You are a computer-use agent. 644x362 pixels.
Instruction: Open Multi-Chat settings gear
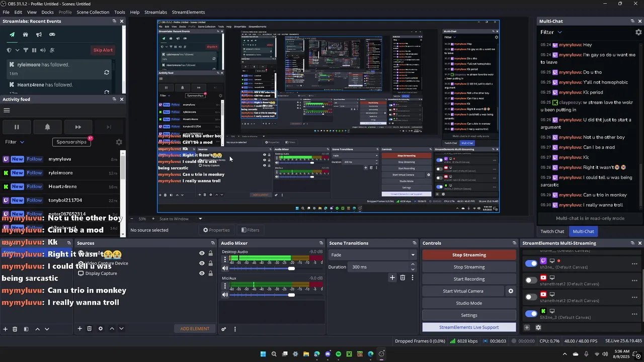(x=638, y=32)
